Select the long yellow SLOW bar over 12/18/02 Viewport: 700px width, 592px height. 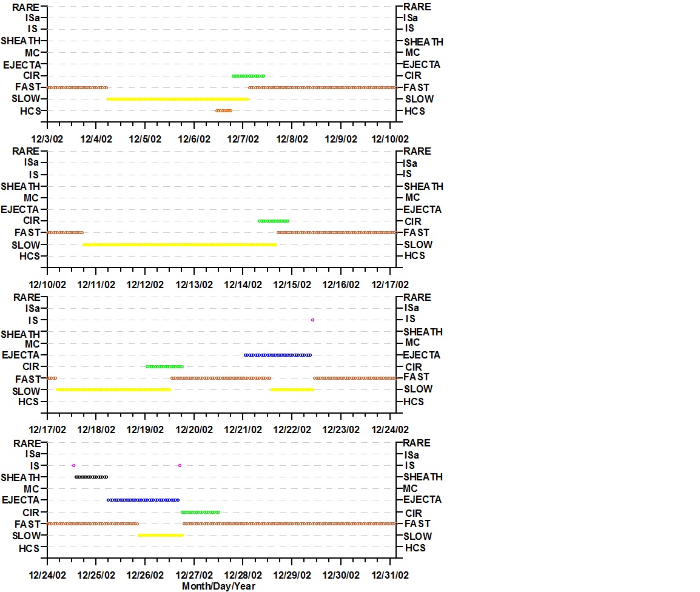coord(113,390)
